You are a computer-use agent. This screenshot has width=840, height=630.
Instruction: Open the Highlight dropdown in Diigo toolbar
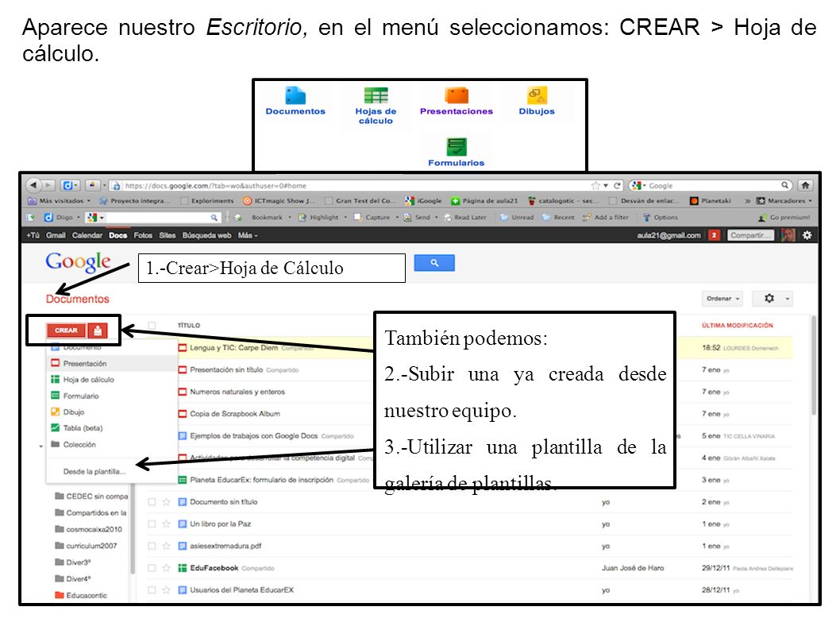pyautogui.click(x=322, y=217)
